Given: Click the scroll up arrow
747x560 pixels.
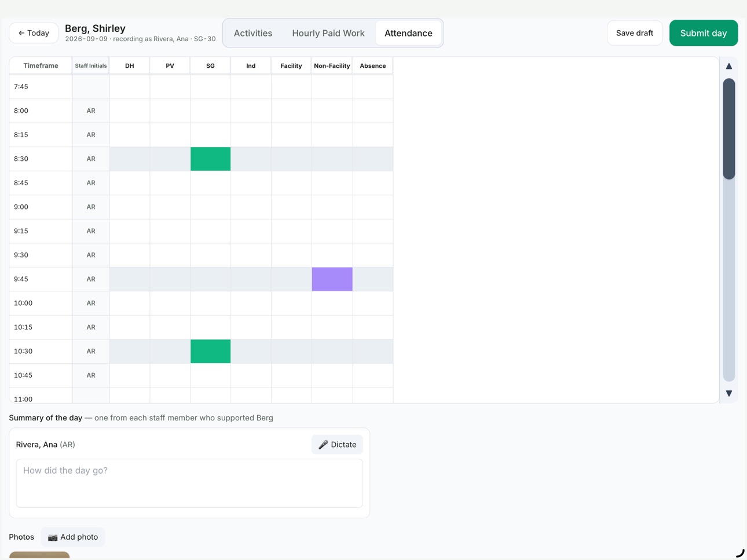Looking at the screenshot, I should 729,66.
